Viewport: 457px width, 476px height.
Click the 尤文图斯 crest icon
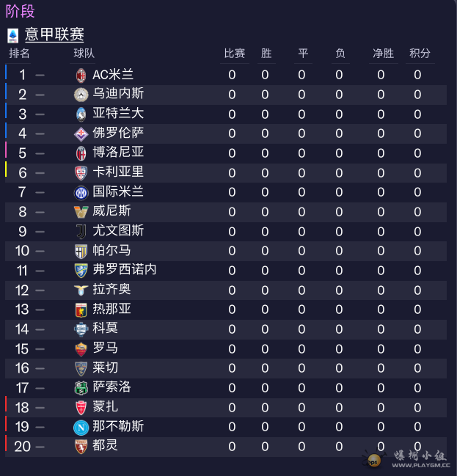tap(81, 232)
